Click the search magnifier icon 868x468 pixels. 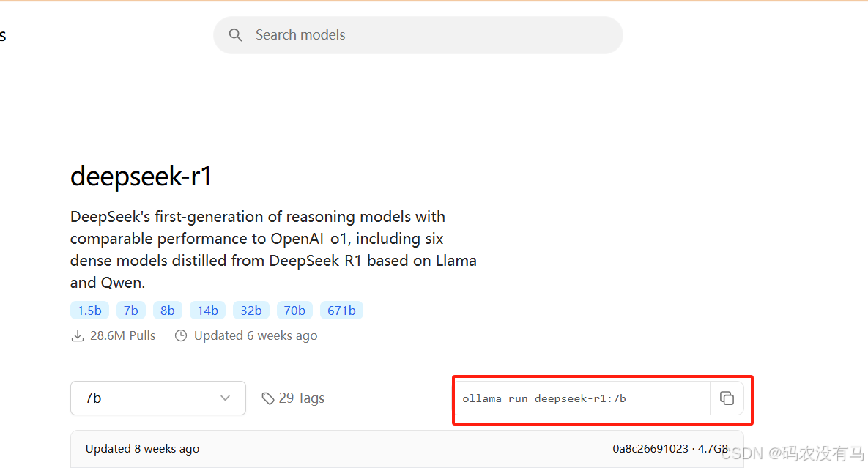pos(235,35)
